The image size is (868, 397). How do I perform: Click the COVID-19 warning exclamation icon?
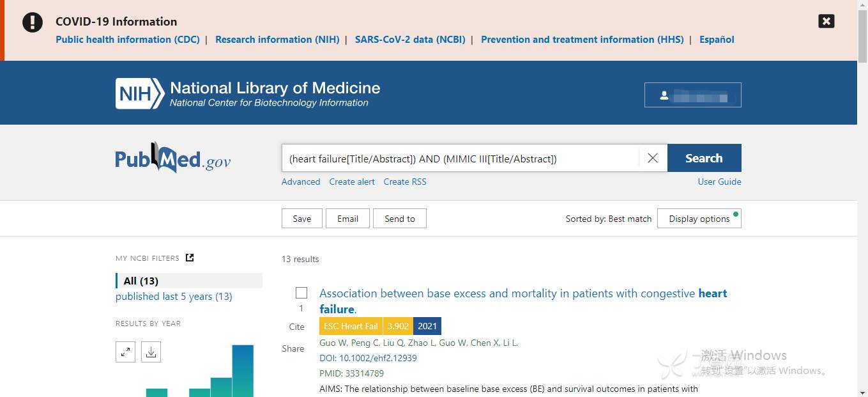pos(33,22)
